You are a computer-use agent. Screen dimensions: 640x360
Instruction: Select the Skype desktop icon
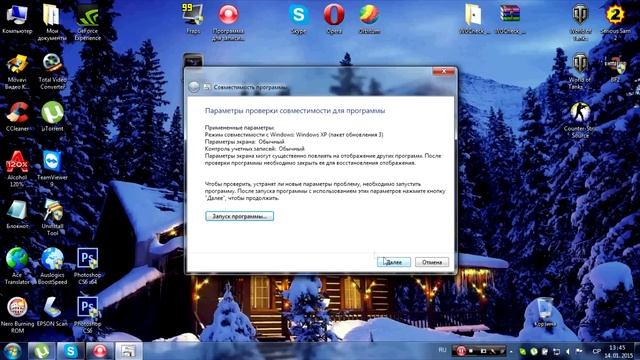click(x=299, y=19)
